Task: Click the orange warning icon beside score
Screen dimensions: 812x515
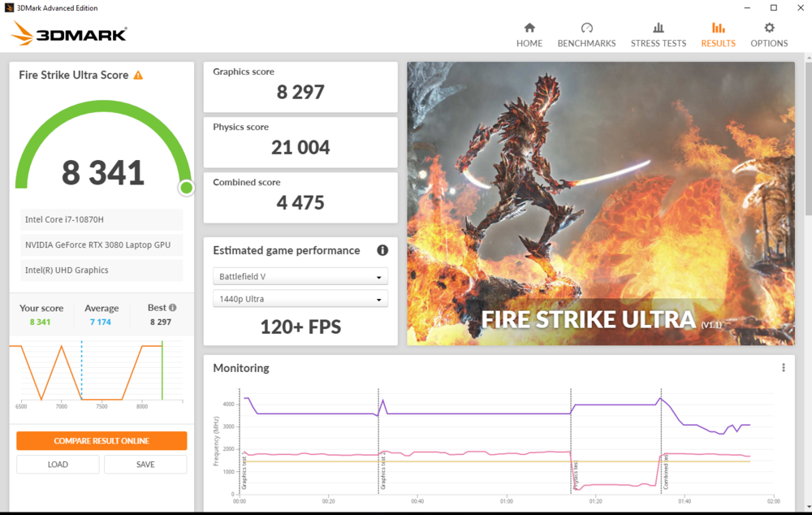Action: click(138, 76)
